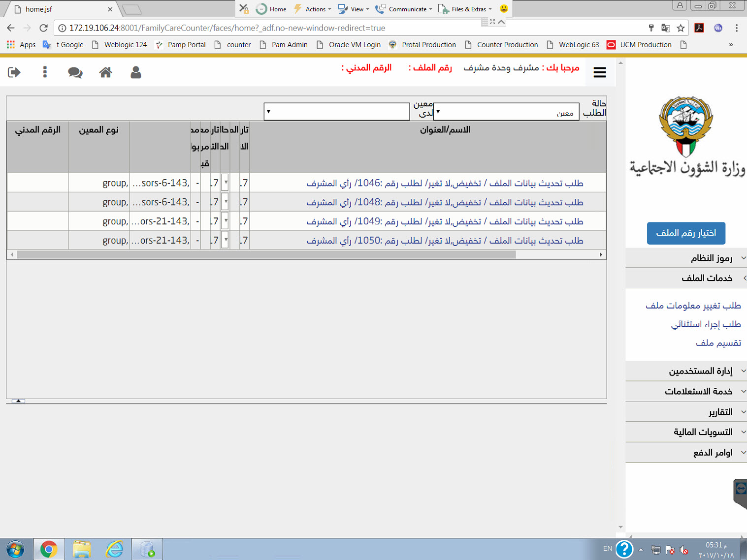The width and height of the screenshot is (747, 560).
Task: Bookmark page with the star icon
Action: pos(681,28)
